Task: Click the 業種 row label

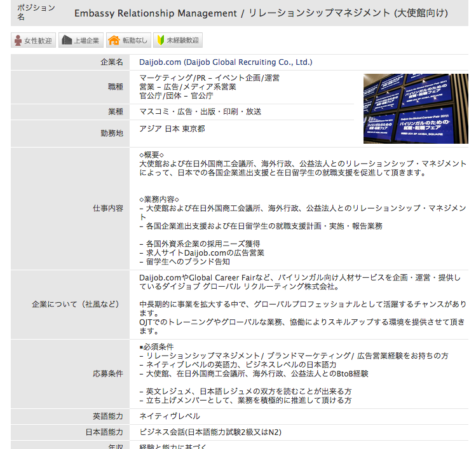Action: (x=116, y=112)
